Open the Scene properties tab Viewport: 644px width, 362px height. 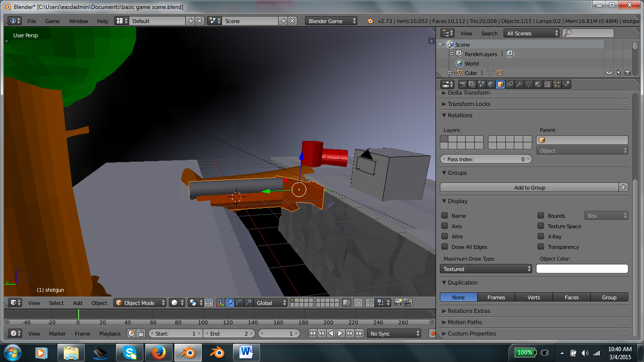pyautogui.click(x=481, y=84)
